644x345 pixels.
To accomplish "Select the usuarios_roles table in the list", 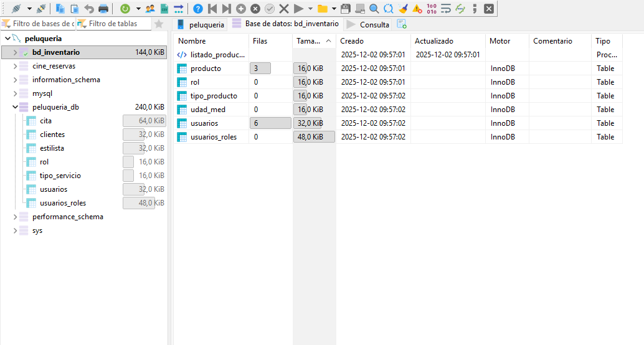I will 213,137.
